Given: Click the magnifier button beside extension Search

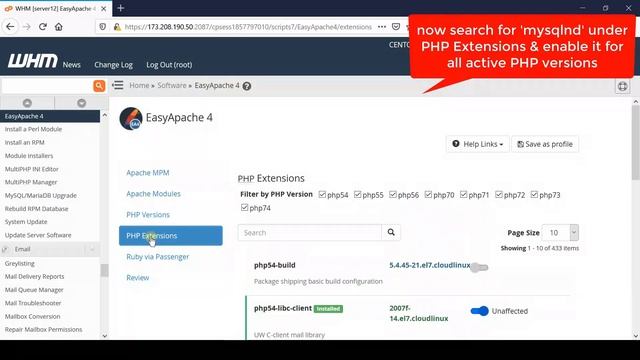Looking at the screenshot, I should [x=391, y=232].
